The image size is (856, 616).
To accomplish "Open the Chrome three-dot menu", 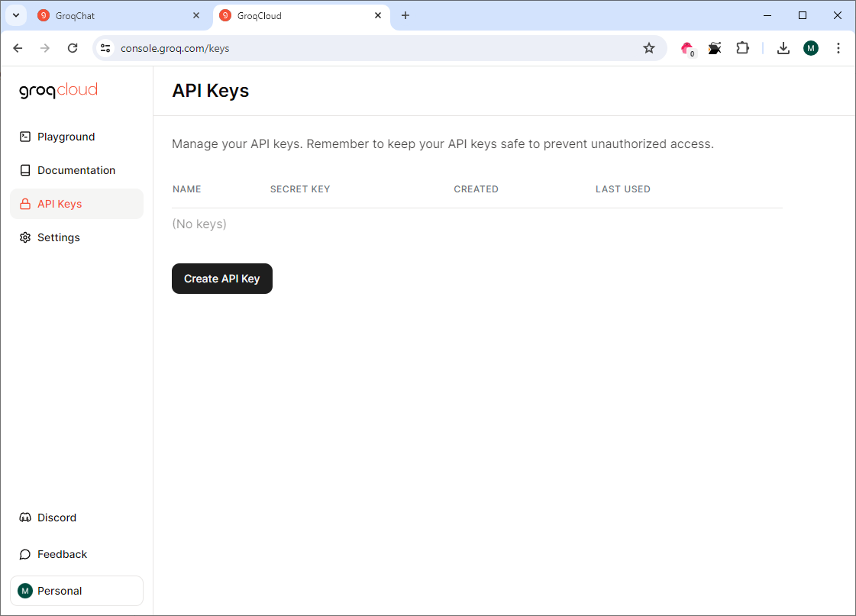I will pos(838,49).
